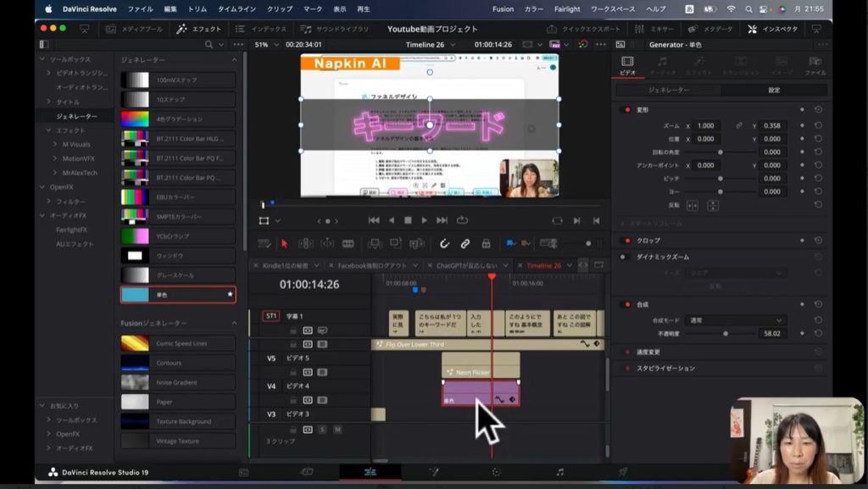The height and width of the screenshot is (489, 868).
Task: Collapse the ジェネレーター list header
Action: pyautogui.click(x=235, y=60)
